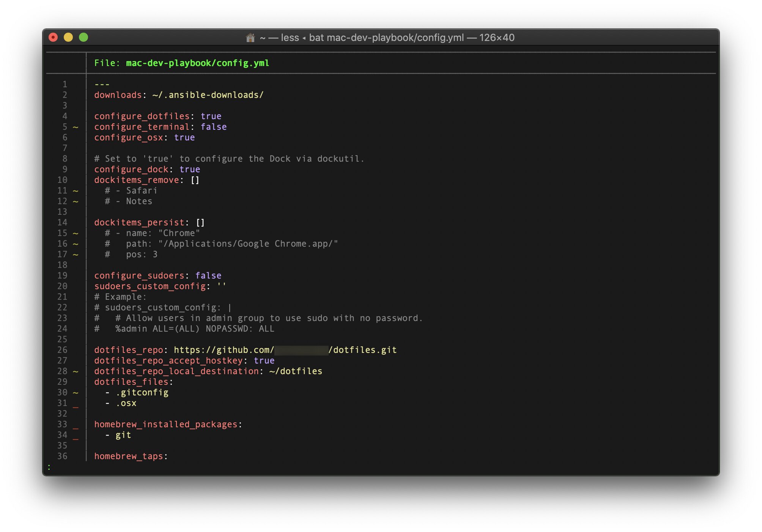Click 'configure_dotfiles' key text
The image size is (762, 532).
tap(142, 116)
